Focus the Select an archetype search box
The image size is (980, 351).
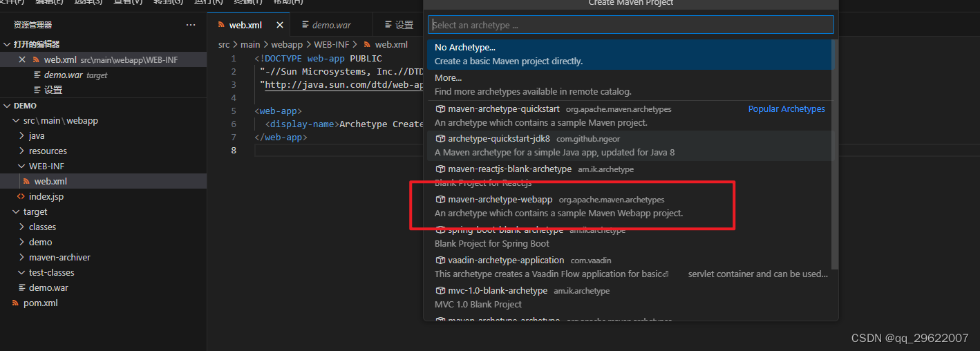[x=630, y=25]
